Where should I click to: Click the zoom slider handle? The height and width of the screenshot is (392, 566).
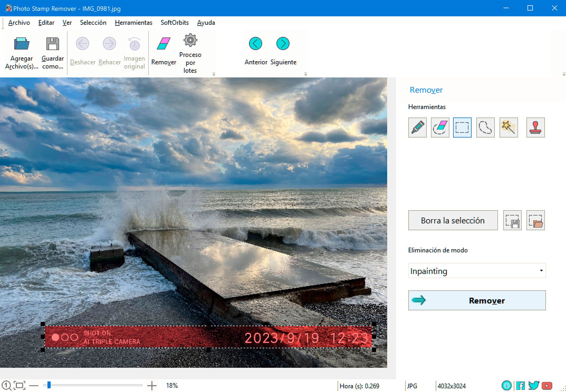49,385
